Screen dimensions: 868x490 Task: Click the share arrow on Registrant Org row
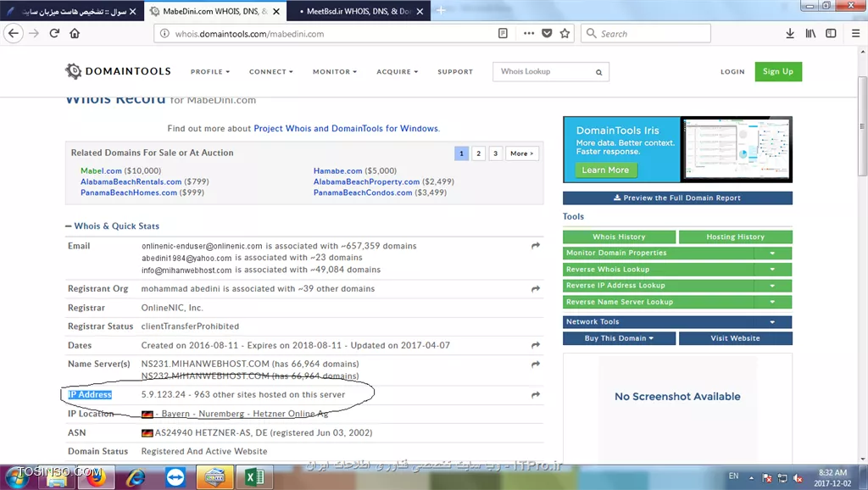click(x=536, y=289)
